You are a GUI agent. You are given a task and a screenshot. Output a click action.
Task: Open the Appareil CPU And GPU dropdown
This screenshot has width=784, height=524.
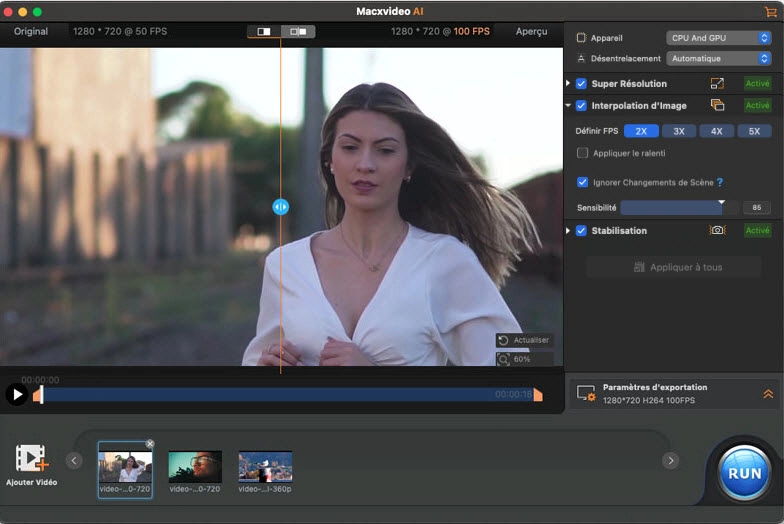(x=718, y=38)
